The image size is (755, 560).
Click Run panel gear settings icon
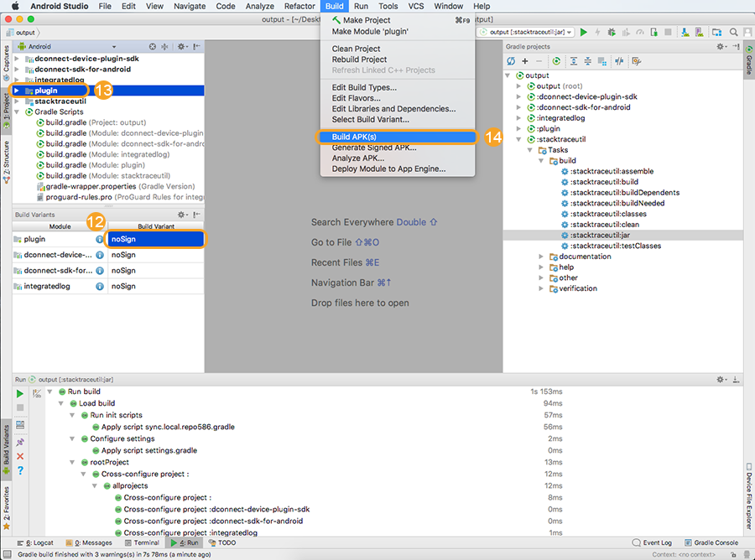coord(721,380)
